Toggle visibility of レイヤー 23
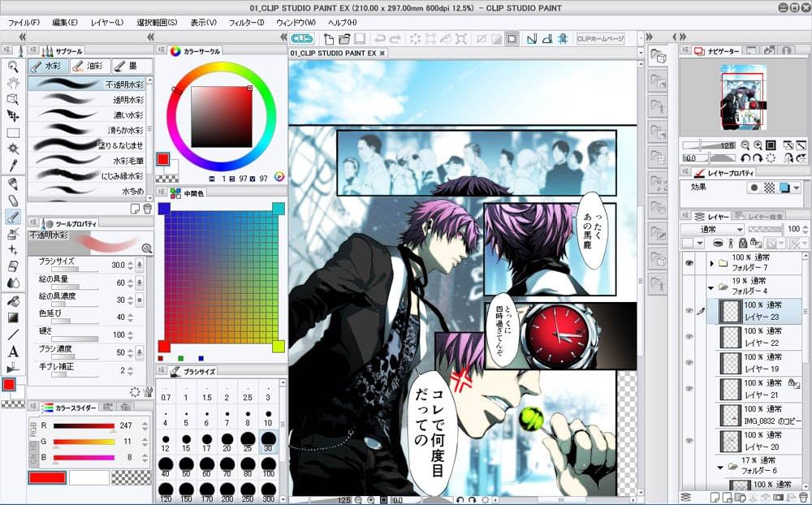The width and height of the screenshot is (812, 505). pos(689,310)
